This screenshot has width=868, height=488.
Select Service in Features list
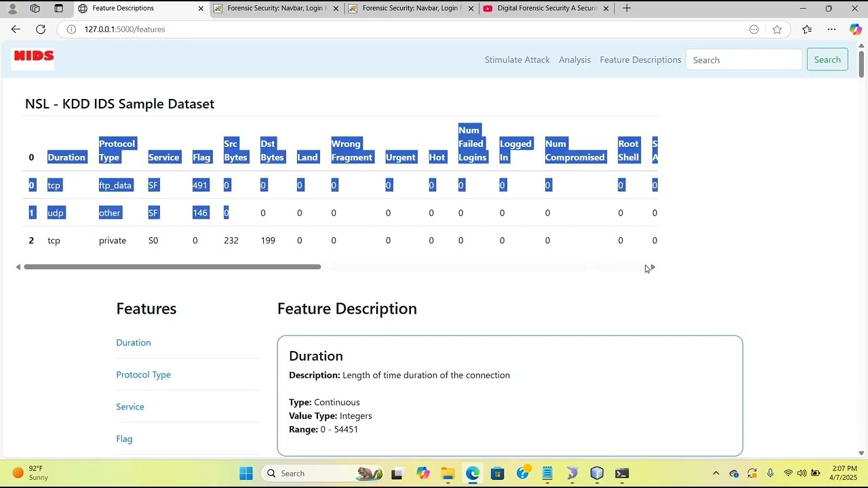pyautogui.click(x=130, y=407)
